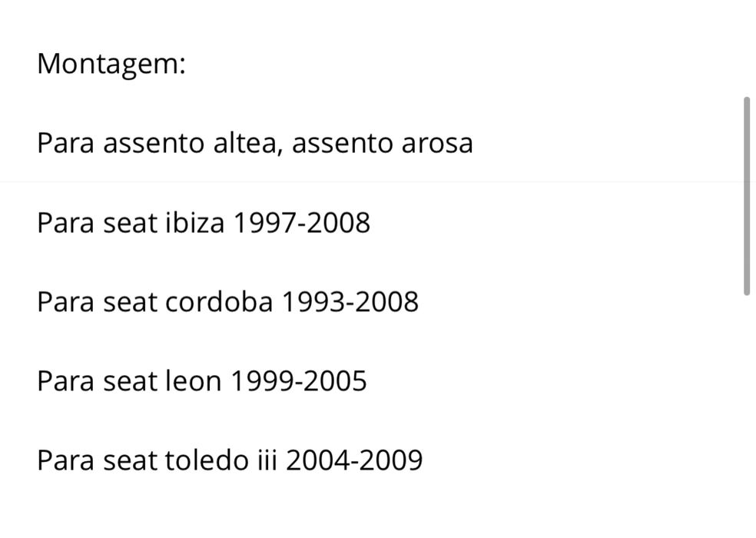
Task: Select the Para seat leon line
Action: coord(201,381)
